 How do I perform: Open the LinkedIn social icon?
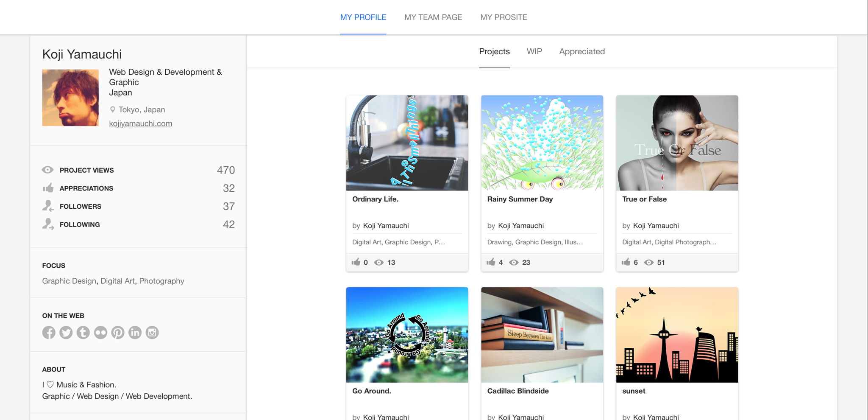click(x=135, y=333)
